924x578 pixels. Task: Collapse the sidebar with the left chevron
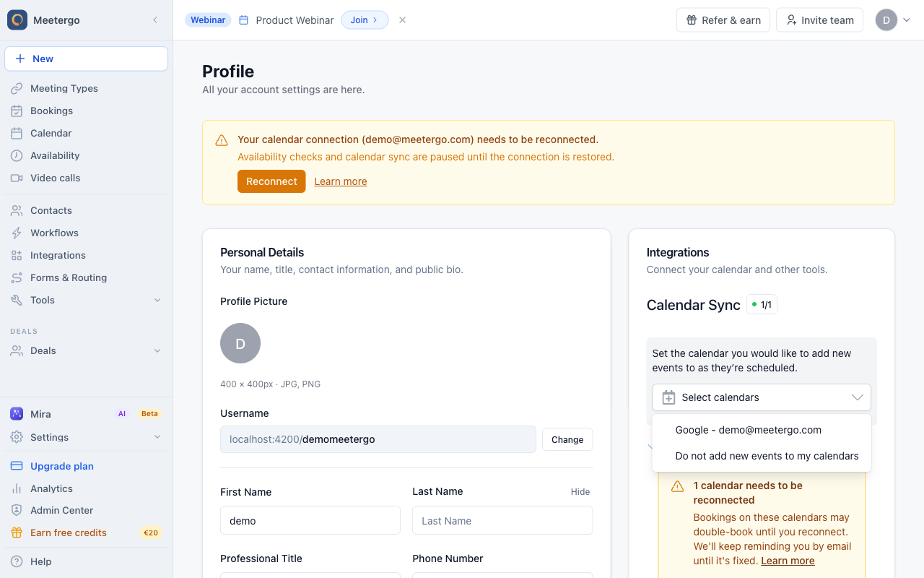[x=155, y=20]
